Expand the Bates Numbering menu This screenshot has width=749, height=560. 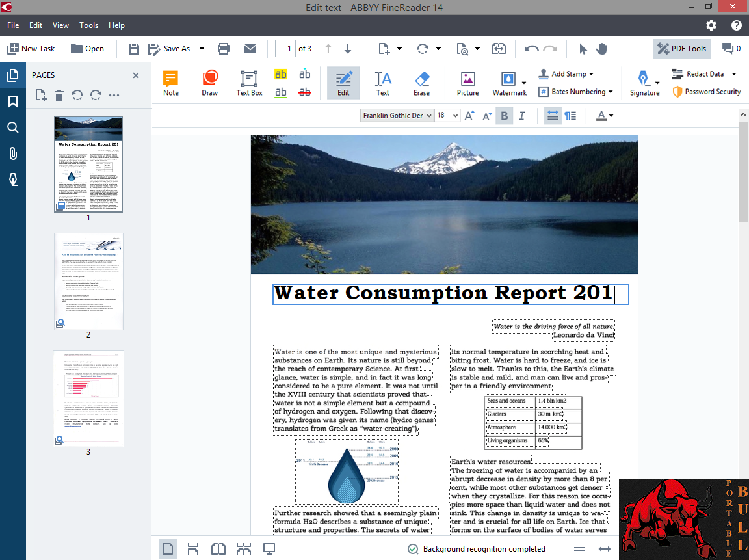[575, 92]
